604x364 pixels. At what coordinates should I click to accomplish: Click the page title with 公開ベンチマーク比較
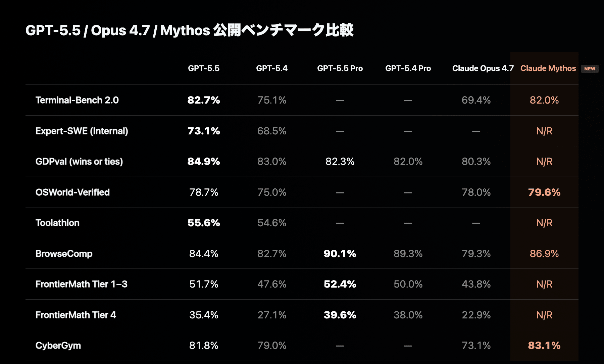click(x=190, y=31)
